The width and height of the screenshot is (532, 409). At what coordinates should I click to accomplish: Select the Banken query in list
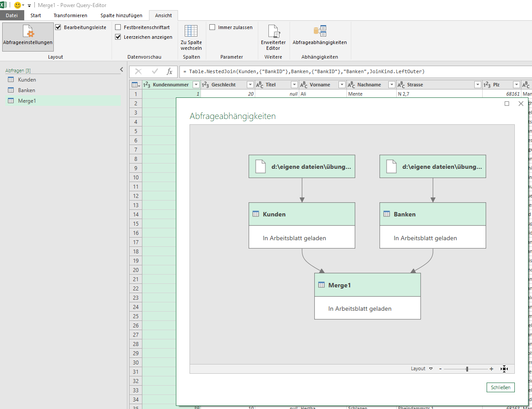point(26,90)
